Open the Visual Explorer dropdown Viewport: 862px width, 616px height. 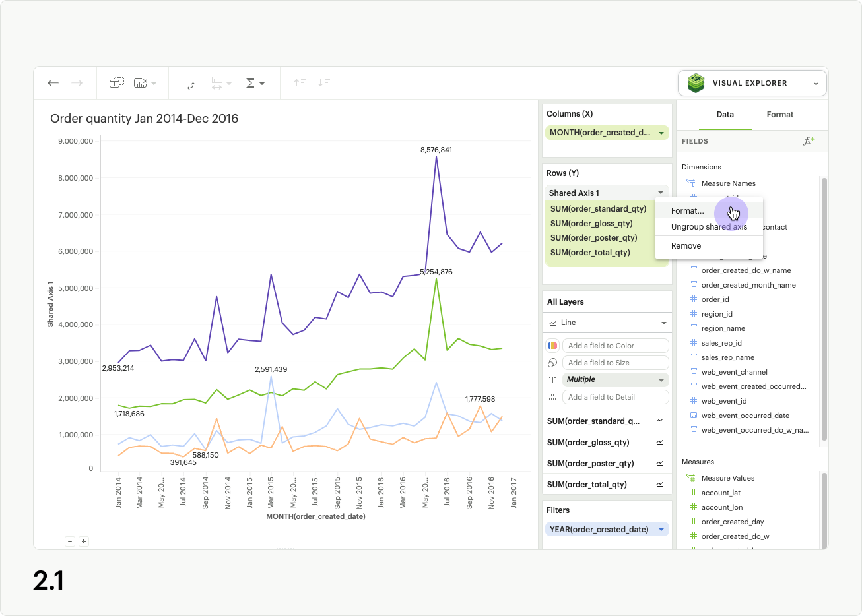[x=752, y=84]
